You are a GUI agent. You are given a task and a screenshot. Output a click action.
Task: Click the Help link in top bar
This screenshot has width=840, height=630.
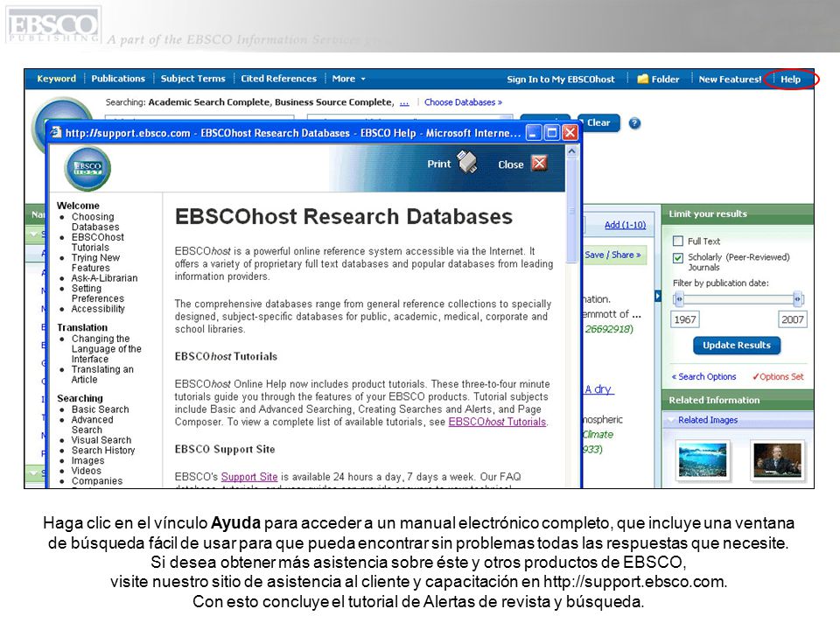click(x=790, y=80)
